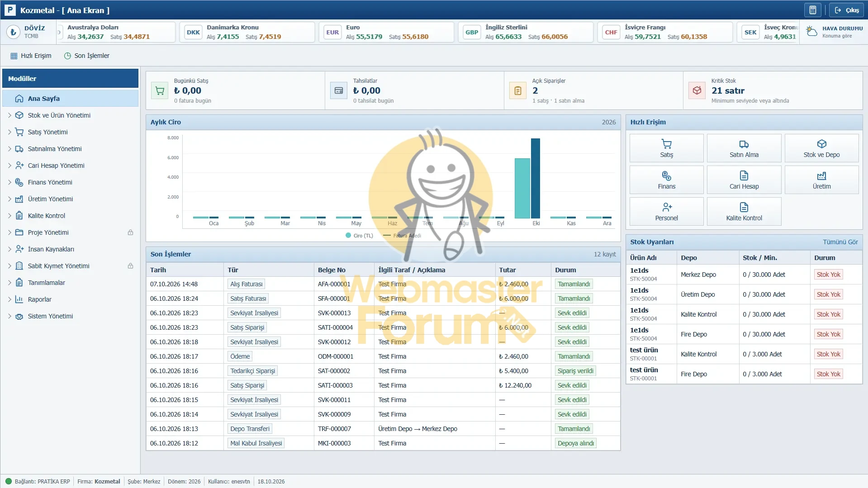The image size is (868, 488).
Task: Open Finans quick access tile
Action: tap(666, 180)
